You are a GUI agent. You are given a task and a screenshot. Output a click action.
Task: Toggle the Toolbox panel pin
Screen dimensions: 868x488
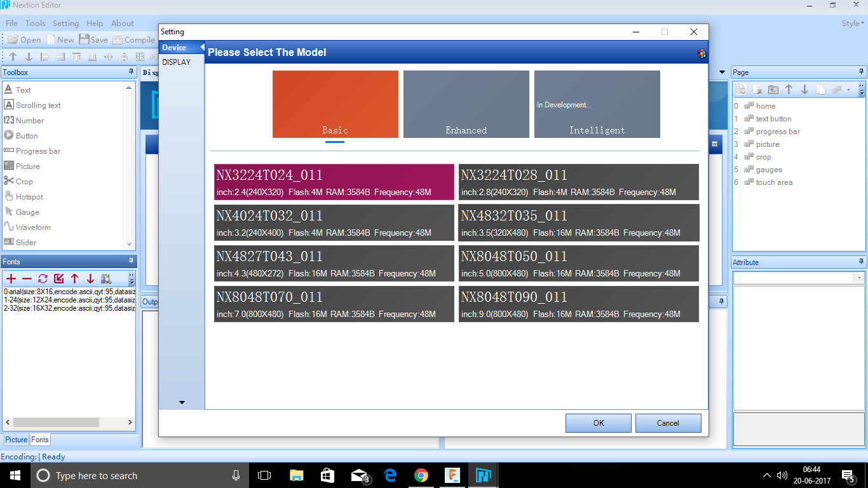132,72
